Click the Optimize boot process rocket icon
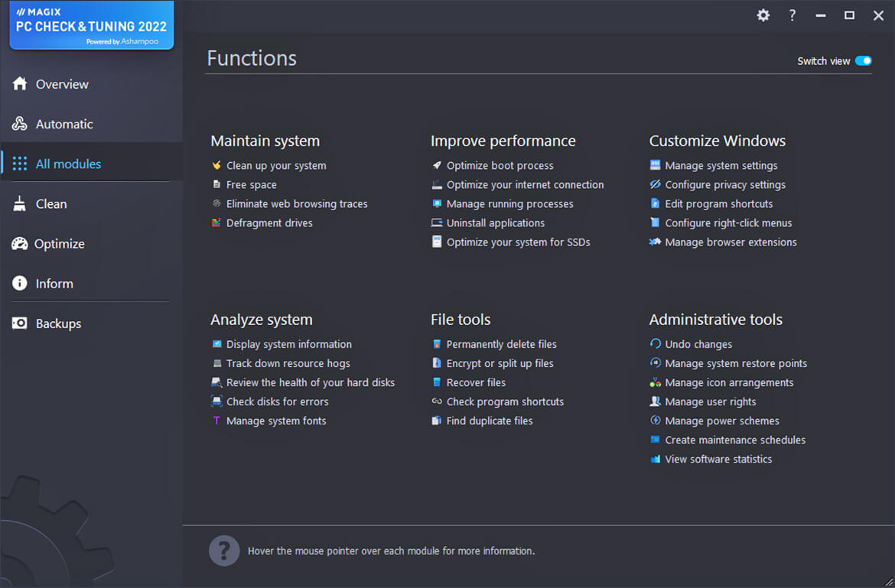895x588 pixels. tap(437, 165)
